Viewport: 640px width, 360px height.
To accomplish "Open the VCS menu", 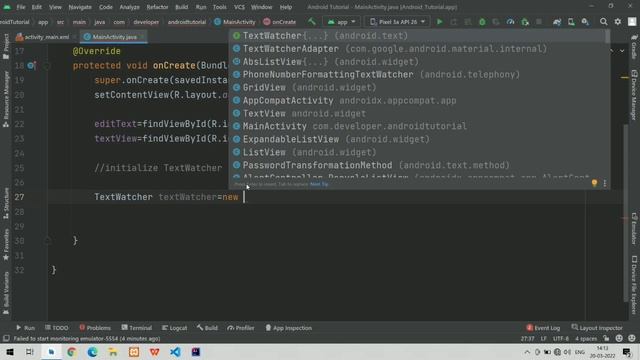I will coord(239,7).
